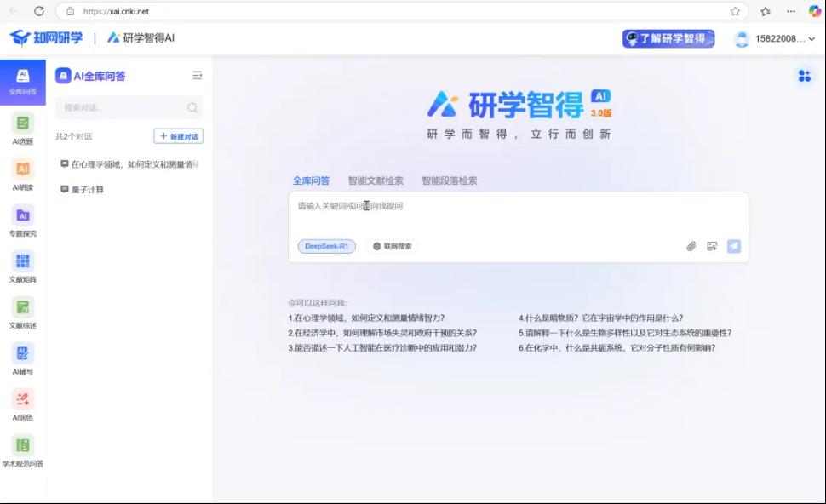Click the paperclip attach file icon
The height and width of the screenshot is (504, 826).
click(x=691, y=247)
